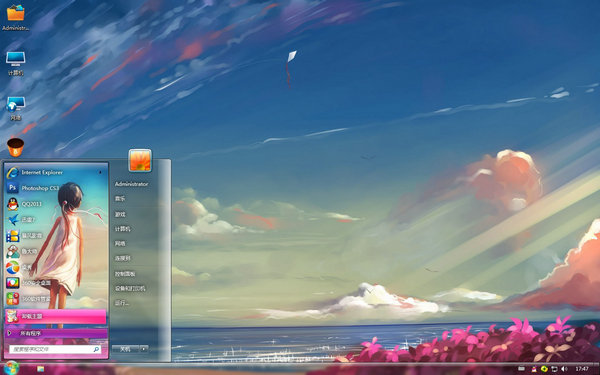Click the 360 yellow-green tray icon
Screen dimensions: 600x375
[544, 369]
